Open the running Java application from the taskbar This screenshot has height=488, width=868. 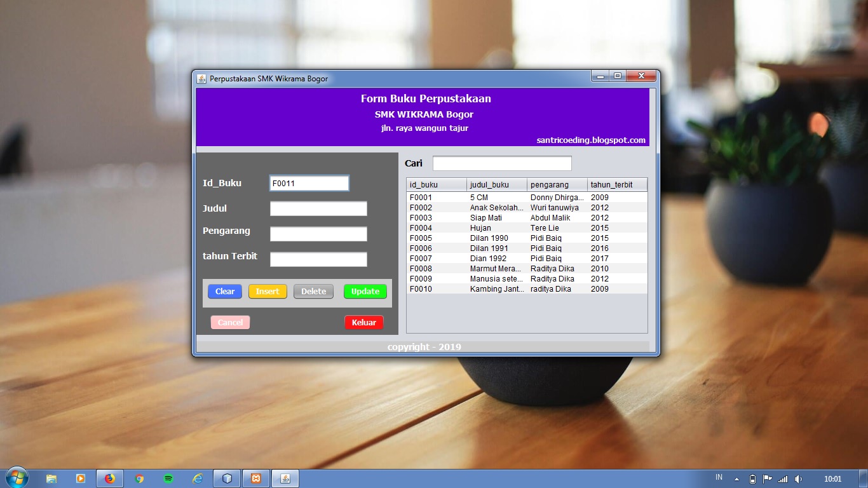pyautogui.click(x=285, y=478)
